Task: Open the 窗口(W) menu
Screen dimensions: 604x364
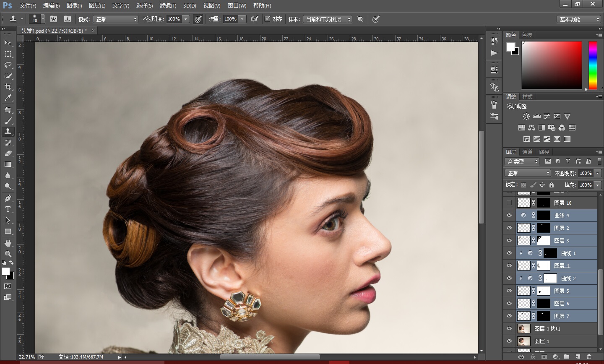Action: [x=237, y=5]
